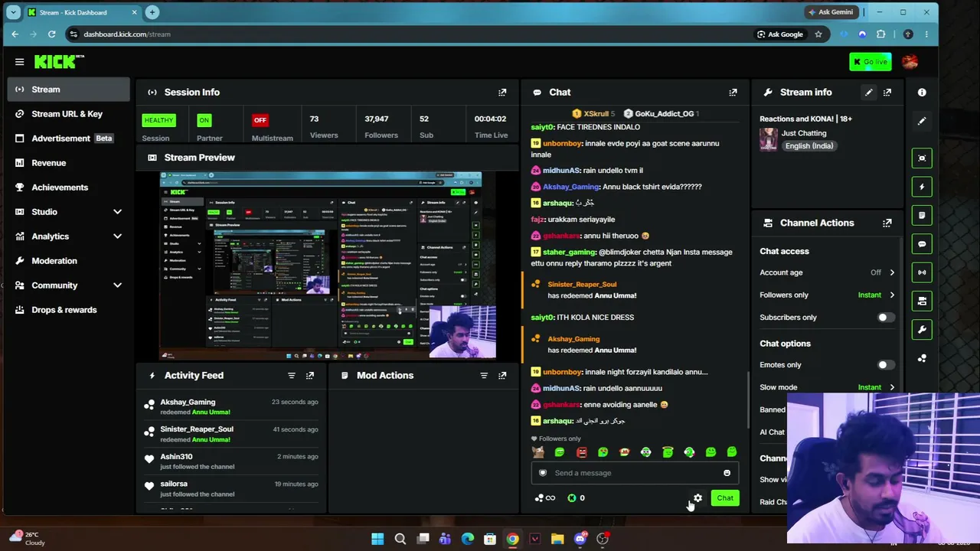The height and width of the screenshot is (551, 980).
Task: Expand the Analytics section in the sidebar
Action: (117, 236)
